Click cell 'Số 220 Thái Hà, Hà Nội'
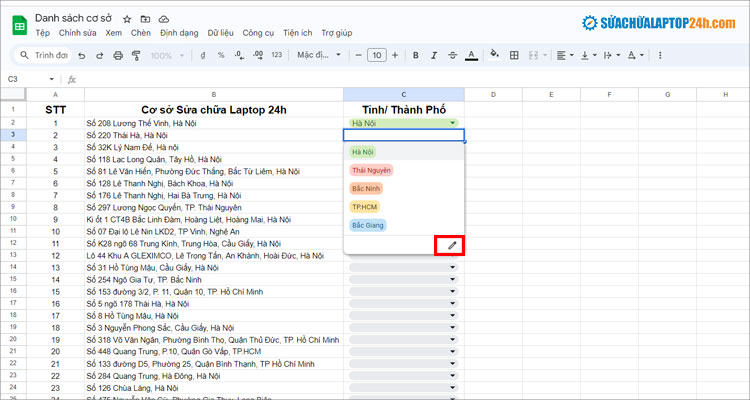Viewport: 750px width, 400px height. click(214, 135)
